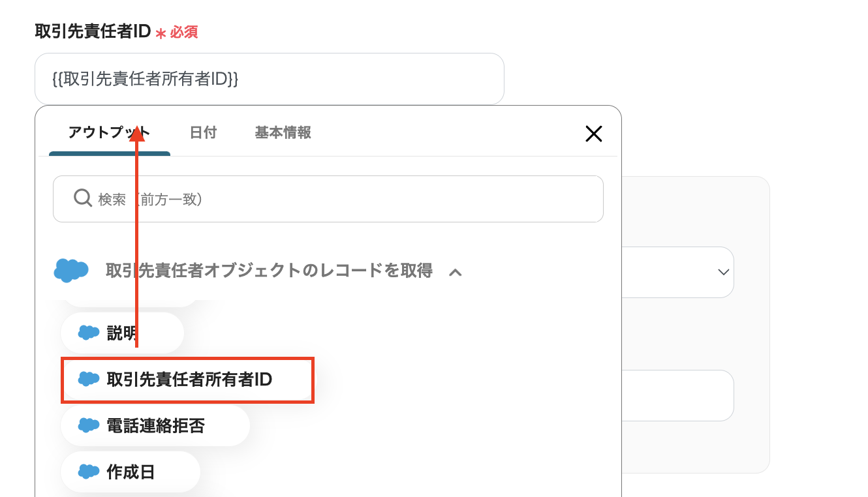Select the 基本情報 tab

coord(283,133)
